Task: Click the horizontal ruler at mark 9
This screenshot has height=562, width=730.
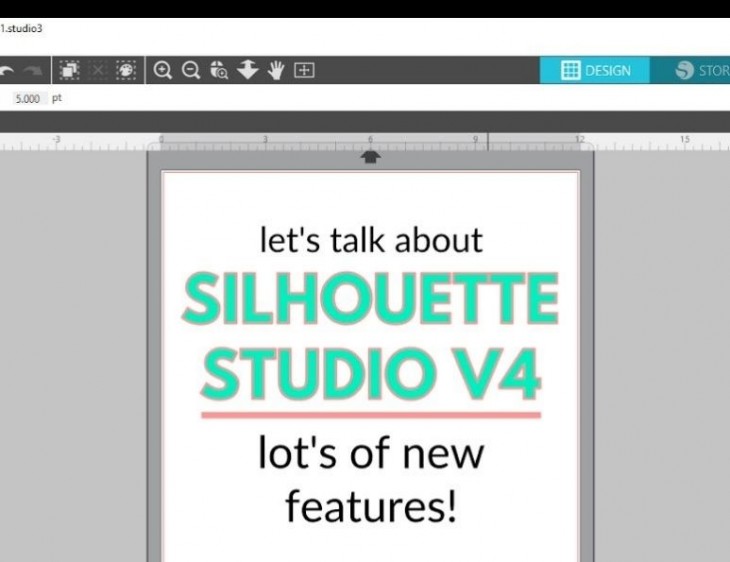Action: (475, 139)
